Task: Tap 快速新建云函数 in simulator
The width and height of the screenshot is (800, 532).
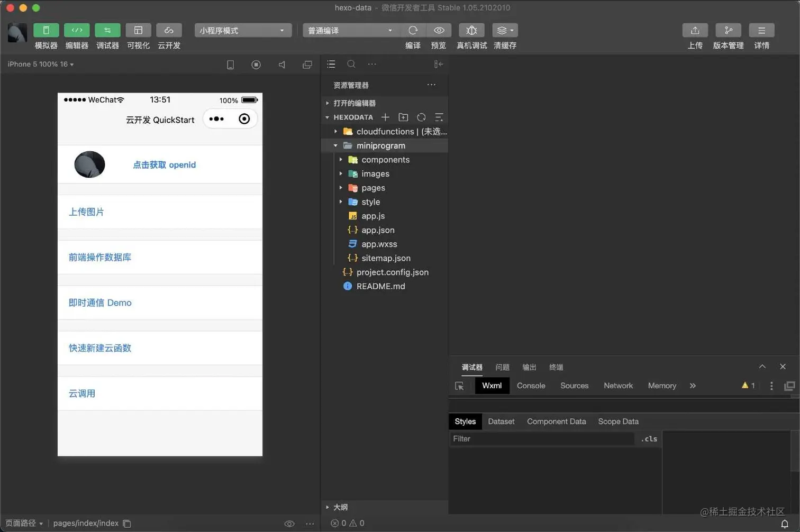Action: (x=160, y=348)
